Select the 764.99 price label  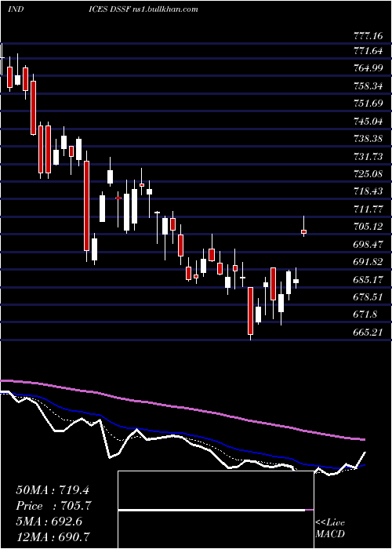pyautogui.click(x=367, y=68)
